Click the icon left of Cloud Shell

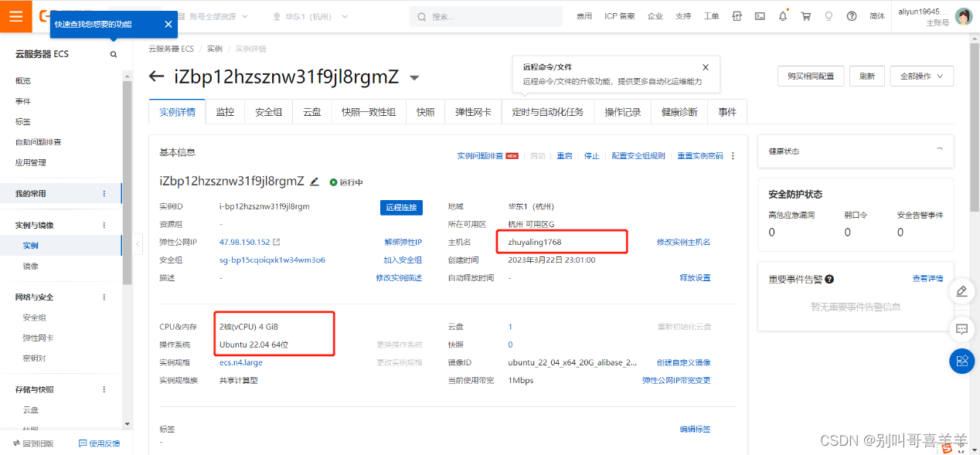(737, 16)
